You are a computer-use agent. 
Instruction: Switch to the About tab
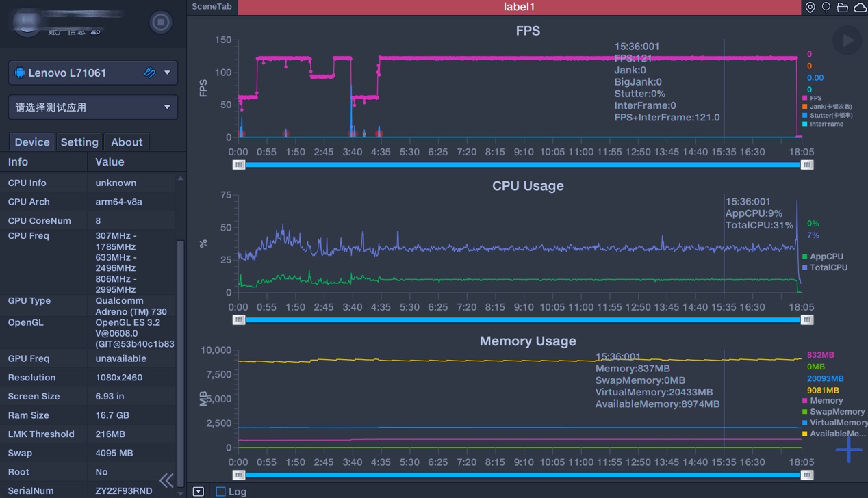(127, 142)
